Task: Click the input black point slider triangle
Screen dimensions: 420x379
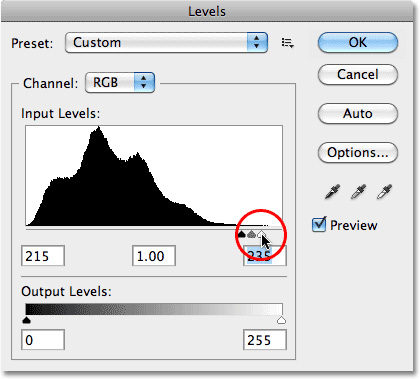Action: click(x=242, y=234)
